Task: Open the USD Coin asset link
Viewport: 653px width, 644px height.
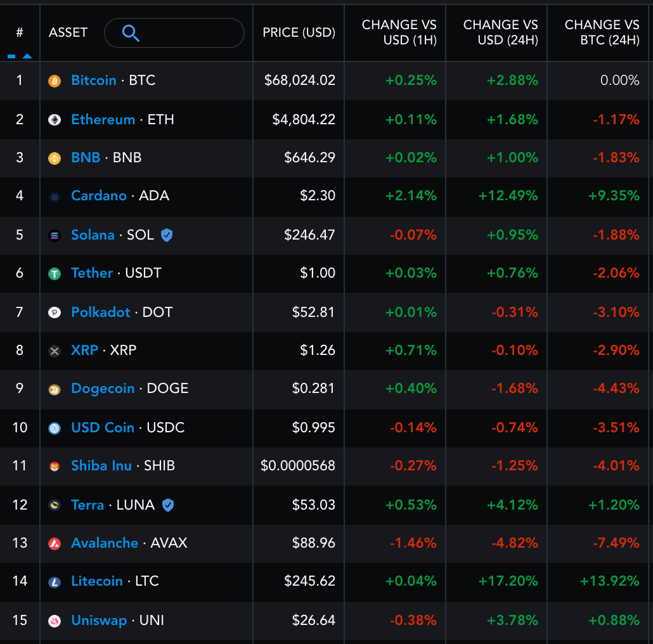Action: pyautogui.click(x=103, y=428)
